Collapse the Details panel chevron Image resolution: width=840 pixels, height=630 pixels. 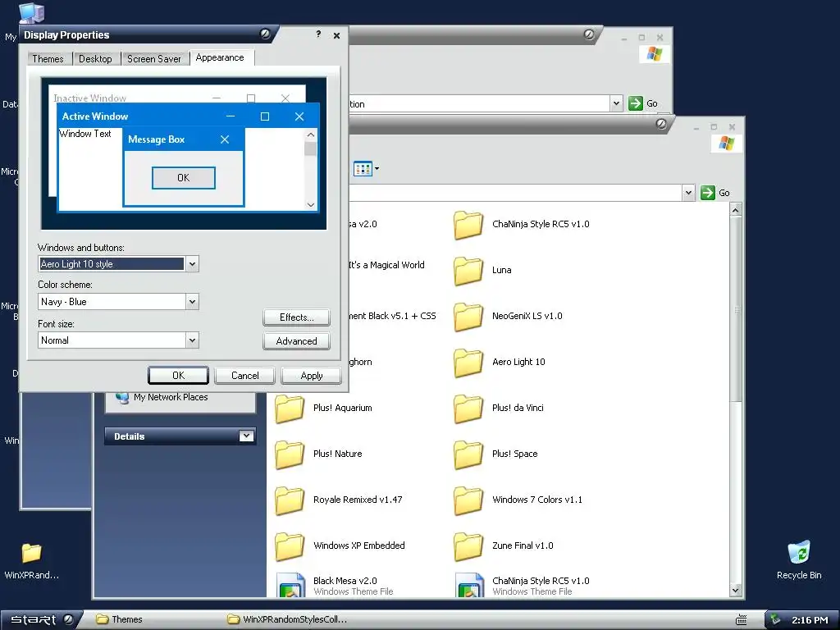[x=246, y=436]
